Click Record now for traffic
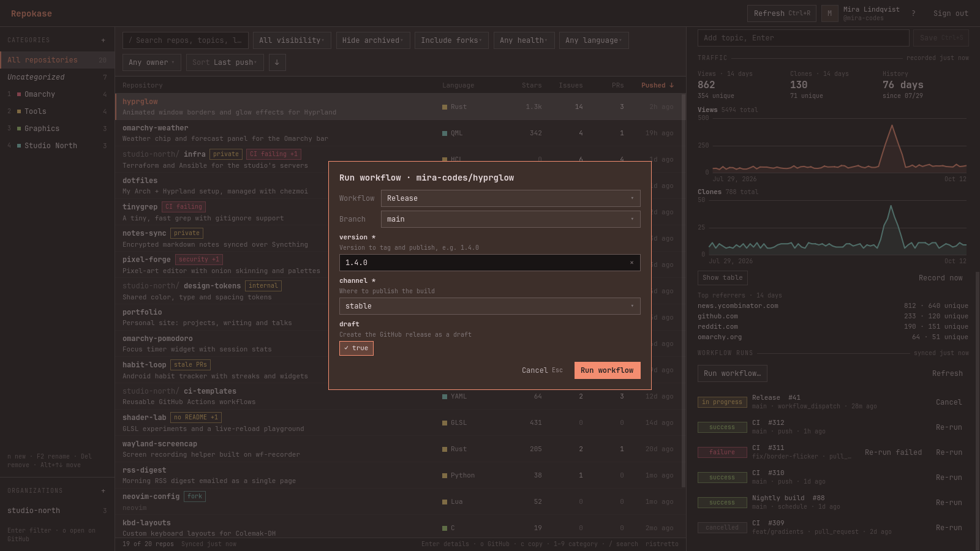This screenshot has height=551, width=980. (940, 278)
